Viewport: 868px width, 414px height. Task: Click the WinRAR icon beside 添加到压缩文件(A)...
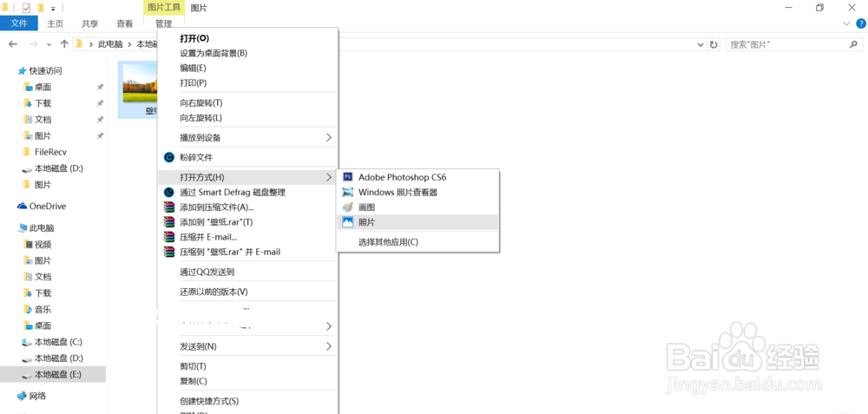(169, 207)
